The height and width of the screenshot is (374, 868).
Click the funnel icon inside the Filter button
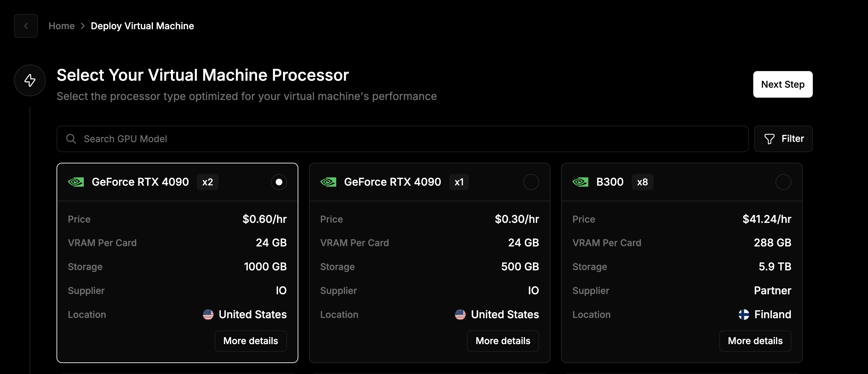(x=770, y=139)
